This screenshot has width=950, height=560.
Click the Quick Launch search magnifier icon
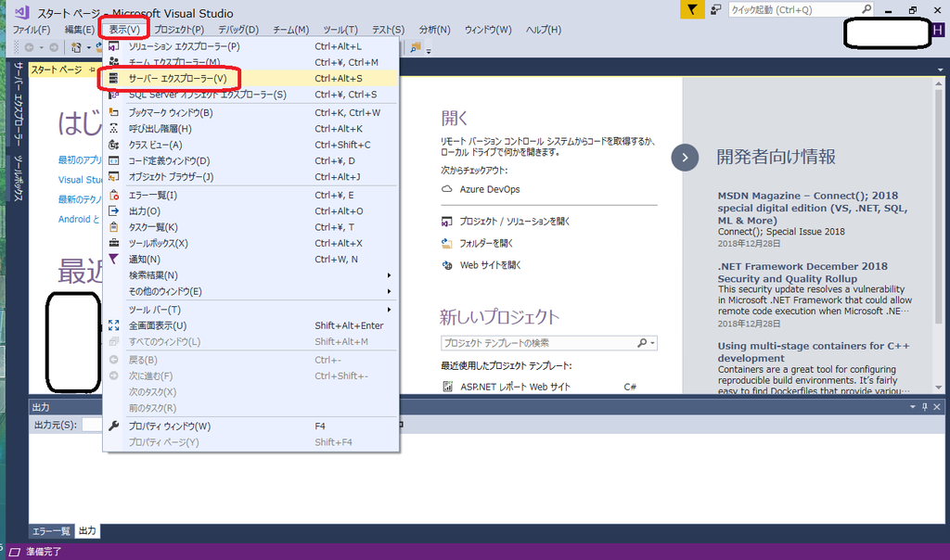(x=867, y=9)
